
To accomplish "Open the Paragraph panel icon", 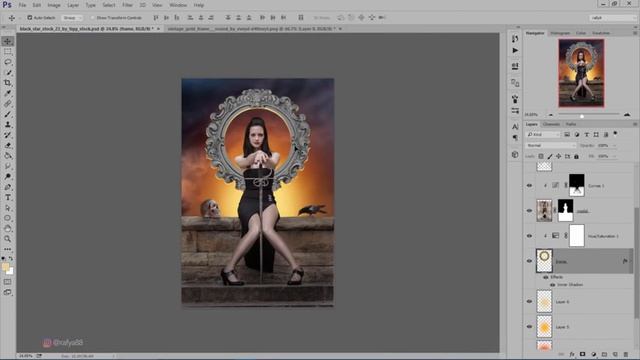I will coord(515,138).
